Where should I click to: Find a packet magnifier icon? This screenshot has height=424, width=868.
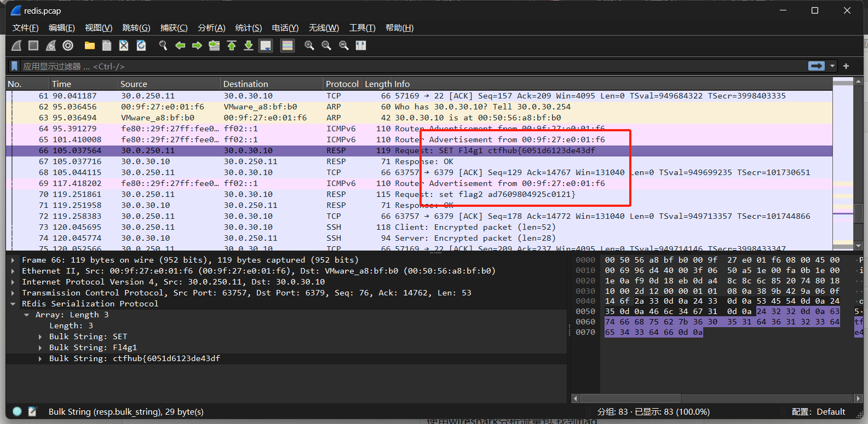pos(163,45)
